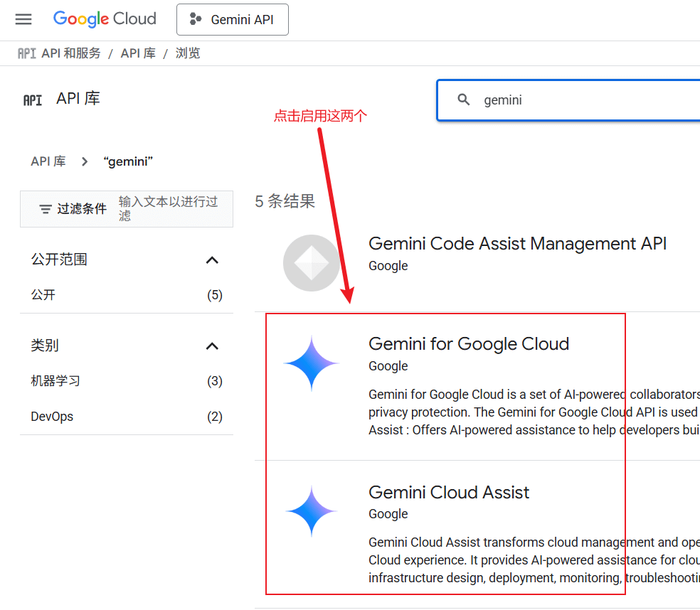Open Gemini Cloud Assist API title
Screen dimensions: 700x610
pyautogui.click(x=448, y=493)
